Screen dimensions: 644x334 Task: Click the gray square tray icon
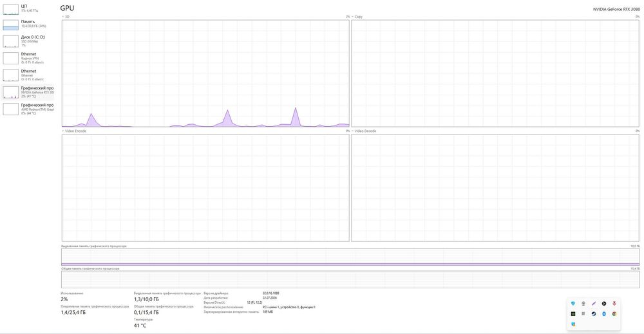coord(583,314)
